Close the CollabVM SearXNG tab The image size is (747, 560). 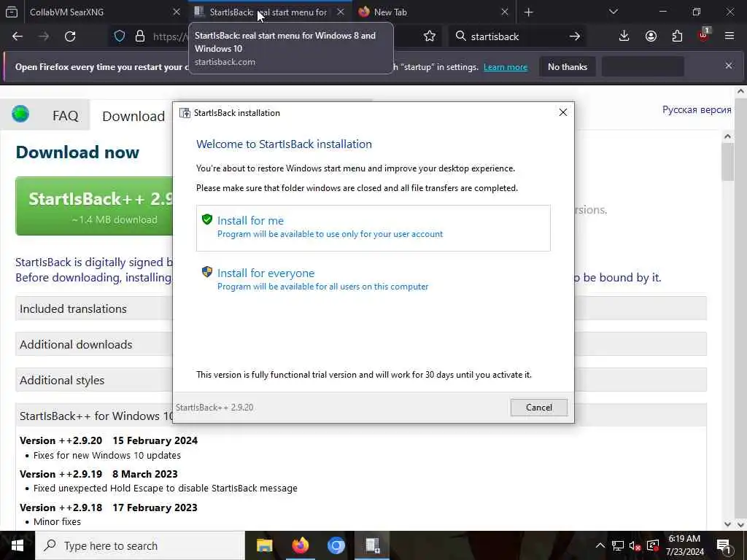[177, 12]
